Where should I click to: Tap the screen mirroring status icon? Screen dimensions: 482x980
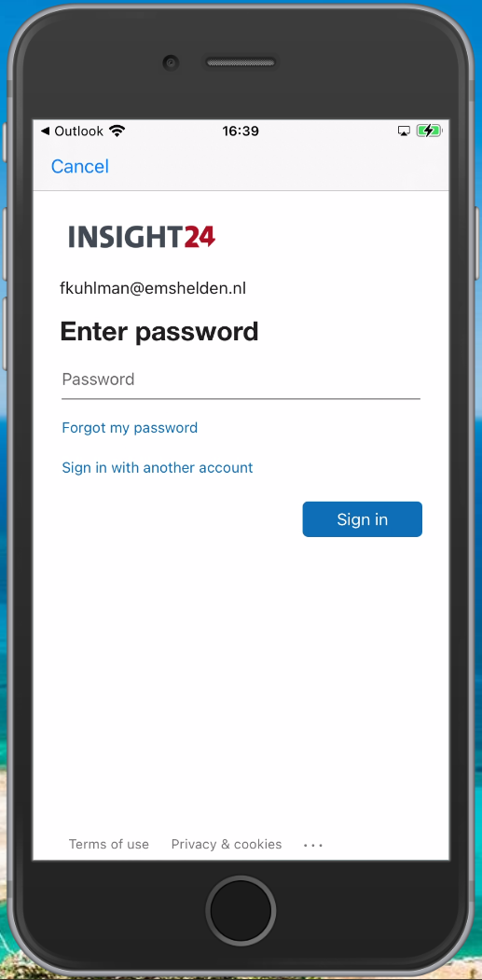[404, 131]
